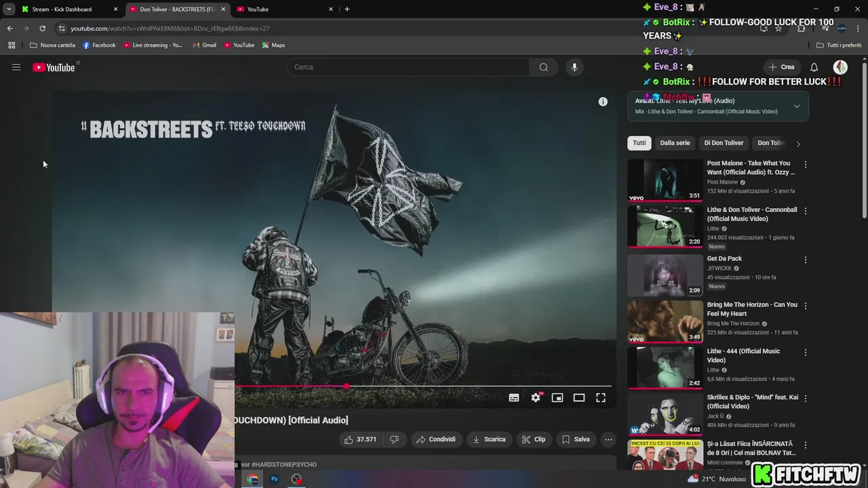868x488 pixels.
Task: Show video info card icon
Action: tap(603, 102)
